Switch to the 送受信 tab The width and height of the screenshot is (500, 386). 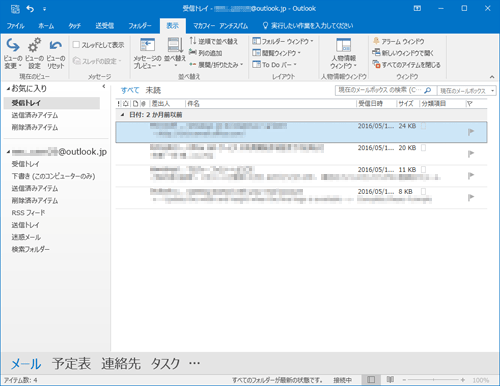click(x=105, y=26)
